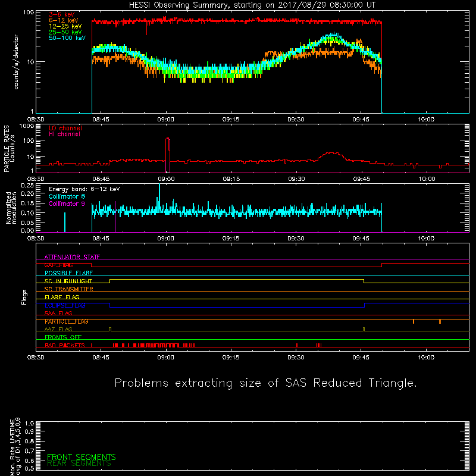Click the LO channel legend label
This screenshot has height=476, width=476.
[x=65, y=128]
